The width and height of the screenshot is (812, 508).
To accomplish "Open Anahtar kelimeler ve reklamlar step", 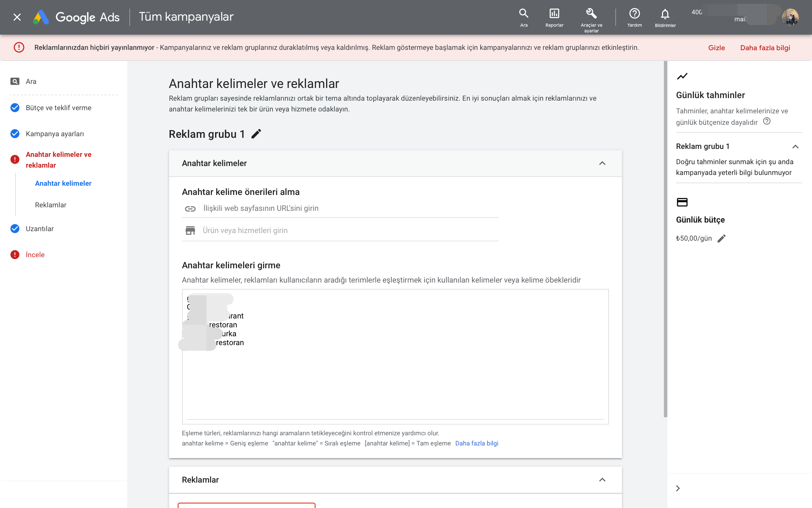I will [58, 160].
